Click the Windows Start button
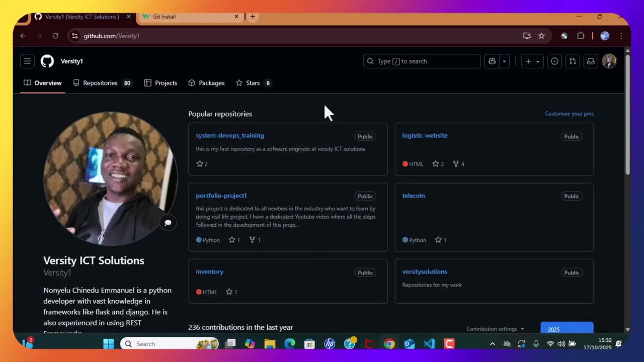The image size is (644, 362). click(x=108, y=344)
